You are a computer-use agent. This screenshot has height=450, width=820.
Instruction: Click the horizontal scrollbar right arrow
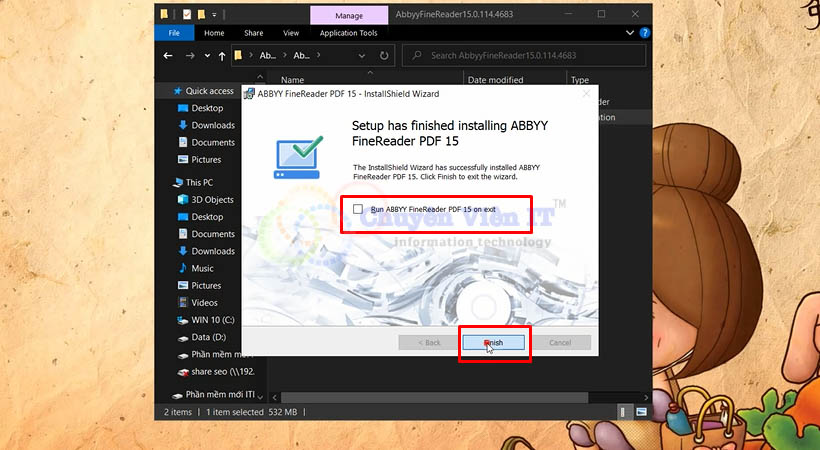point(646,397)
